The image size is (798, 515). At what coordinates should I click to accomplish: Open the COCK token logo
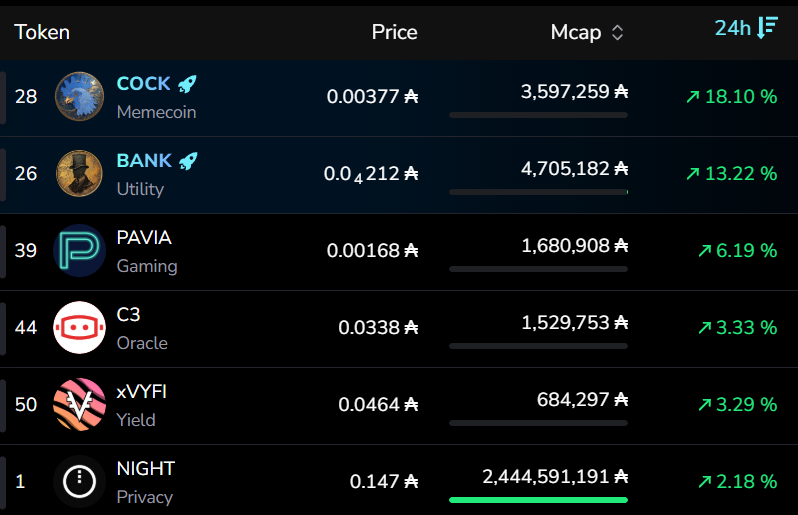79,97
